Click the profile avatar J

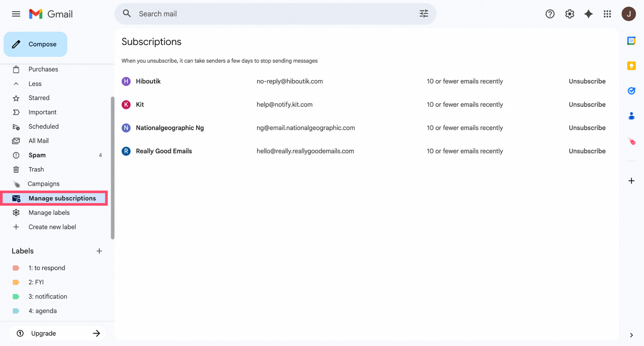point(629,14)
